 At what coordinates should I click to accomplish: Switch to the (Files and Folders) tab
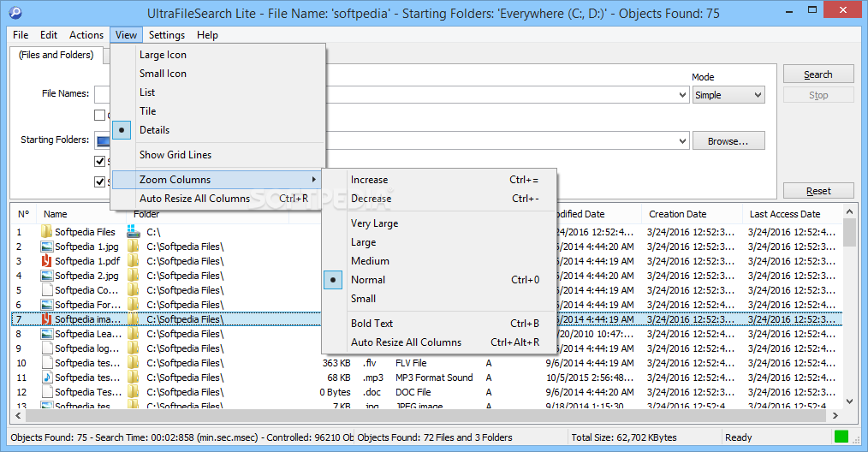(56, 55)
